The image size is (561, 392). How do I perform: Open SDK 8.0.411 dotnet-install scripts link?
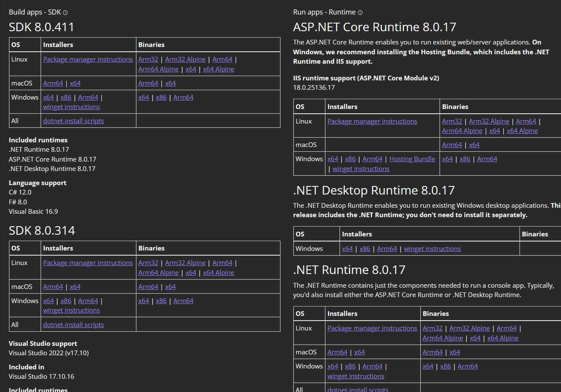(x=74, y=121)
